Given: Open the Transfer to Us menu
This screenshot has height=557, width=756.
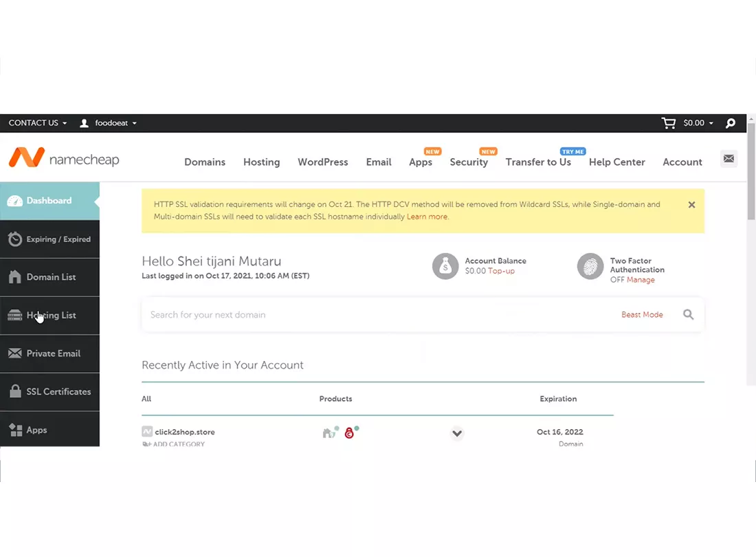Looking at the screenshot, I should 538,162.
